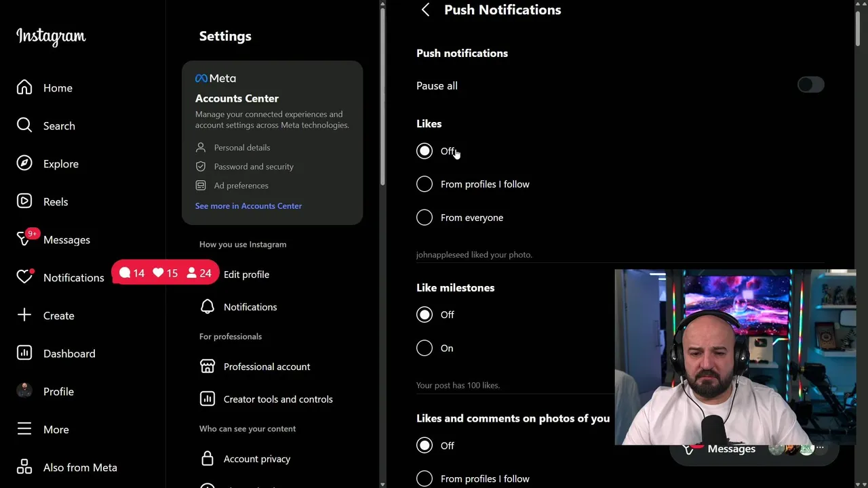Open the More hamburger menu
The width and height of the screenshot is (868, 488).
tap(24, 429)
